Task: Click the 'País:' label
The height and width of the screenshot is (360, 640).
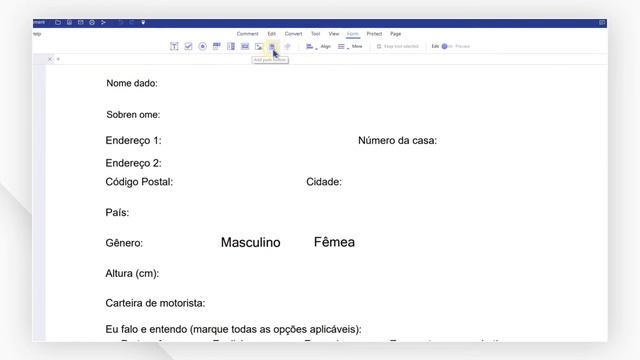Action: pos(117,213)
